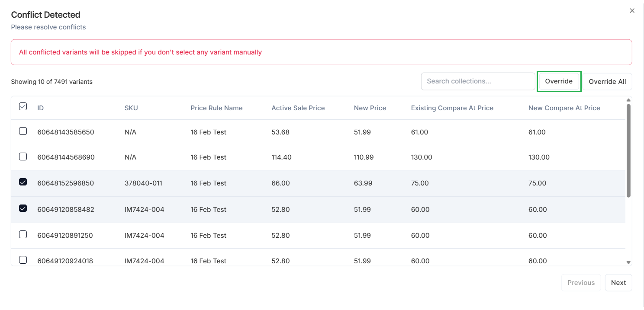Click the red conflicted variants warning message
This screenshot has width=644, height=310.
click(x=140, y=52)
